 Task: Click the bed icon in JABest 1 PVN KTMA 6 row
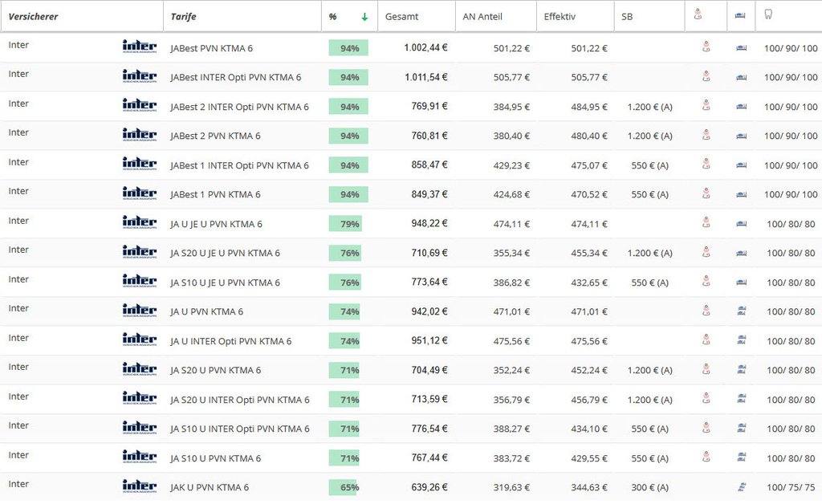[741, 194]
